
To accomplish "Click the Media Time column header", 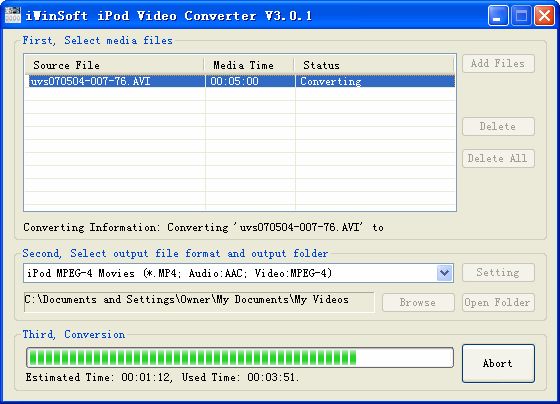I will click(249, 65).
